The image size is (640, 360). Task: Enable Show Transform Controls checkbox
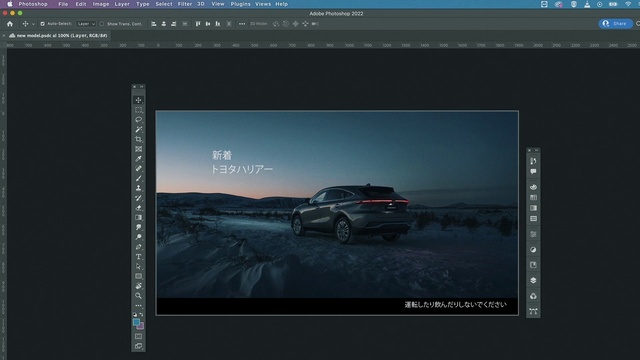pyautogui.click(x=102, y=24)
